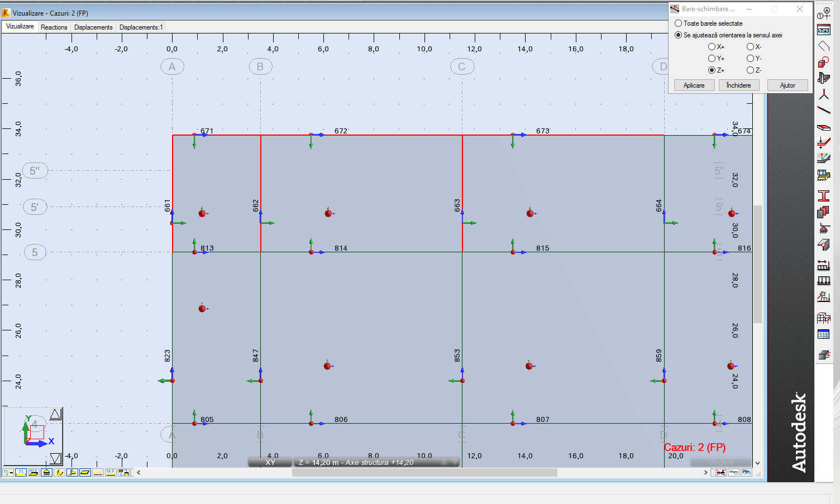The image size is (840, 504).
Task: Click the scroll right arrow at bottom
Action: click(706, 472)
